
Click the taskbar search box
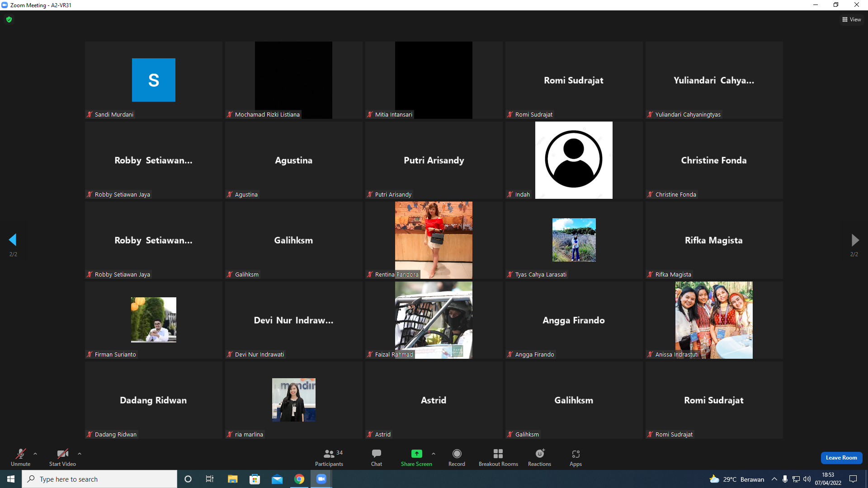pos(99,479)
